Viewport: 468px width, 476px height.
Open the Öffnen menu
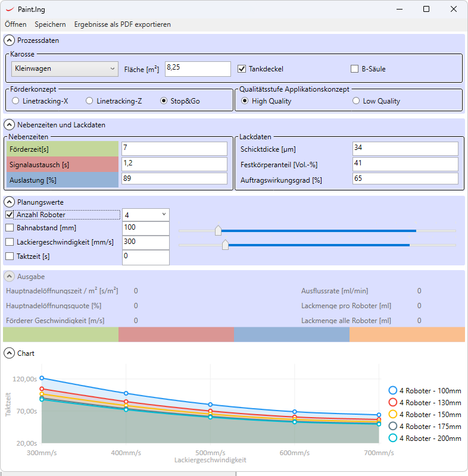15,24
